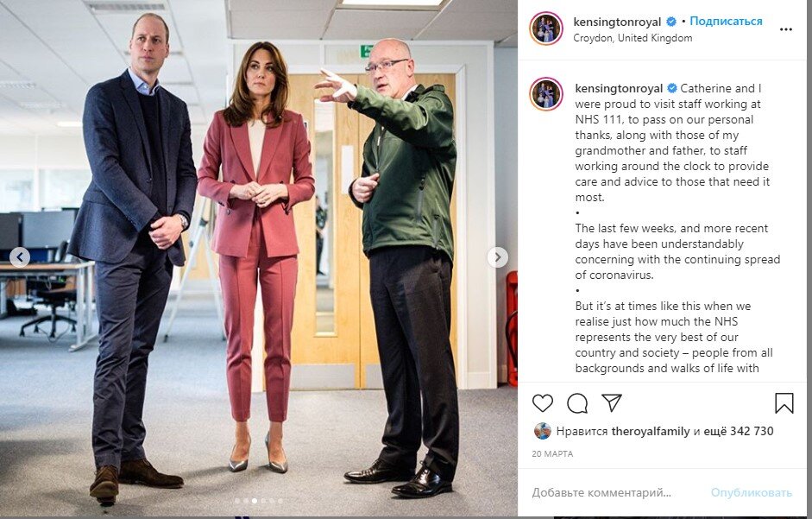Click the header kensingtonroyal profile avatar
Image resolution: width=812 pixels, height=519 pixels.
[546, 28]
